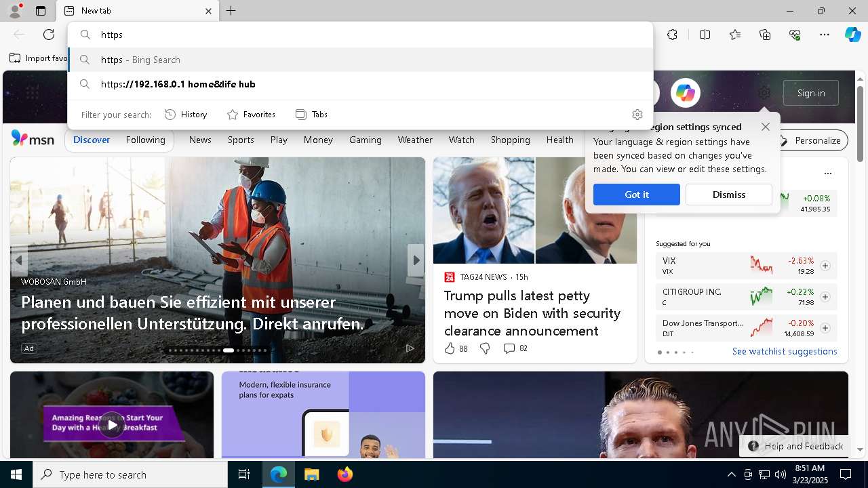Switch to the Following tab

click(145, 140)
